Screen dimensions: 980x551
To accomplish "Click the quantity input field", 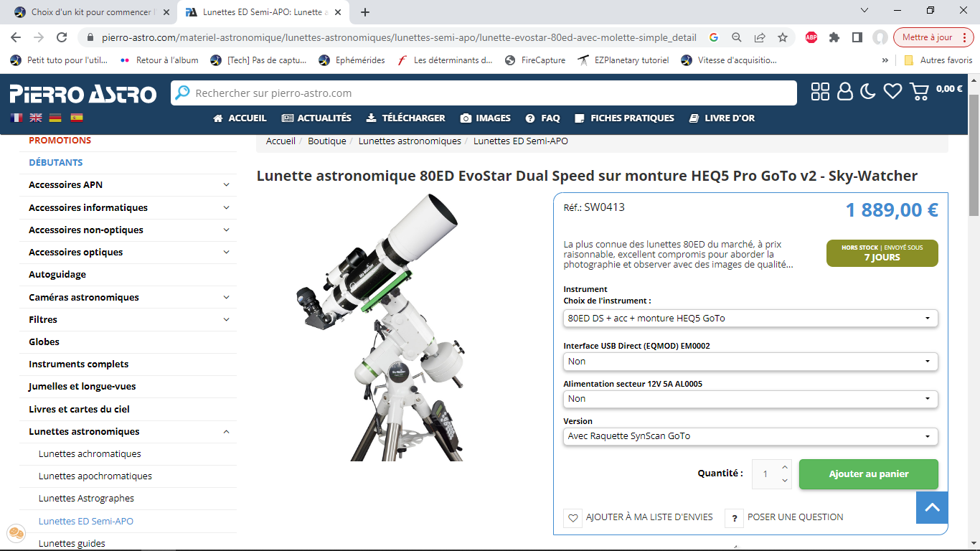I will click(x=765, y=474).
